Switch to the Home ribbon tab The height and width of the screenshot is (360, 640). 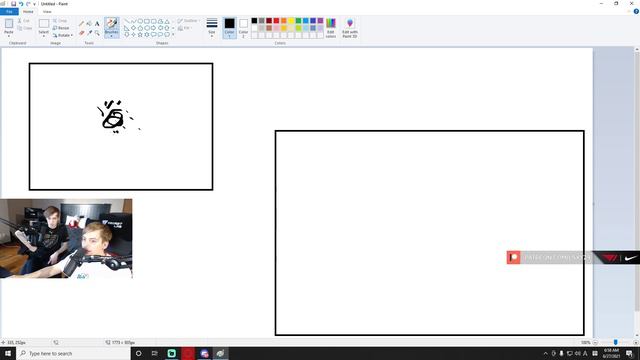coord(28,11)
